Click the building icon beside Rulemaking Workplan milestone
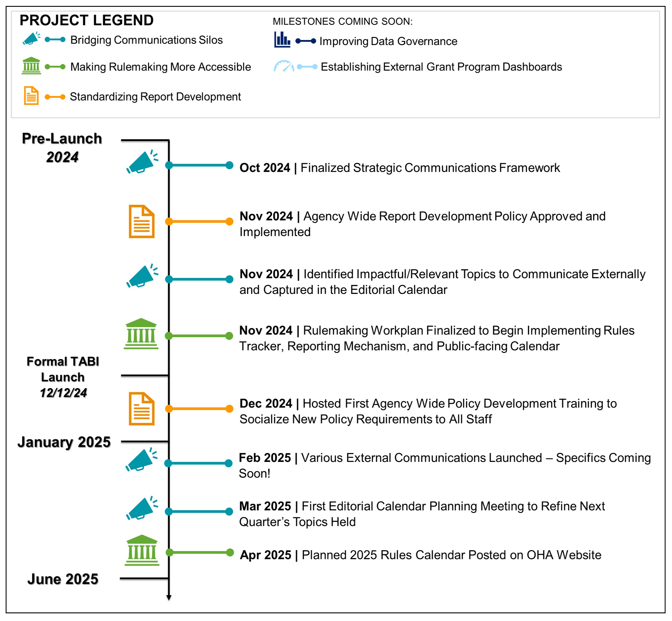672x621 pixels. 141,334
